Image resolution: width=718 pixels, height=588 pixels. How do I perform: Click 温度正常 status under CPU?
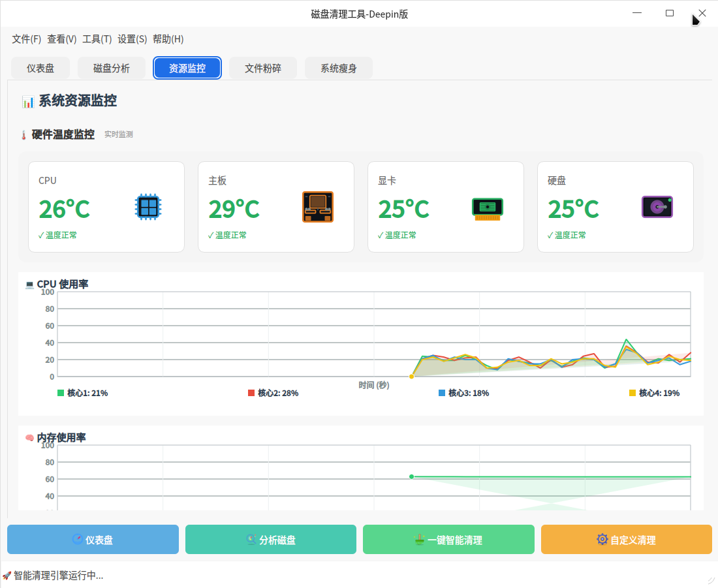(x=57, y=236)
